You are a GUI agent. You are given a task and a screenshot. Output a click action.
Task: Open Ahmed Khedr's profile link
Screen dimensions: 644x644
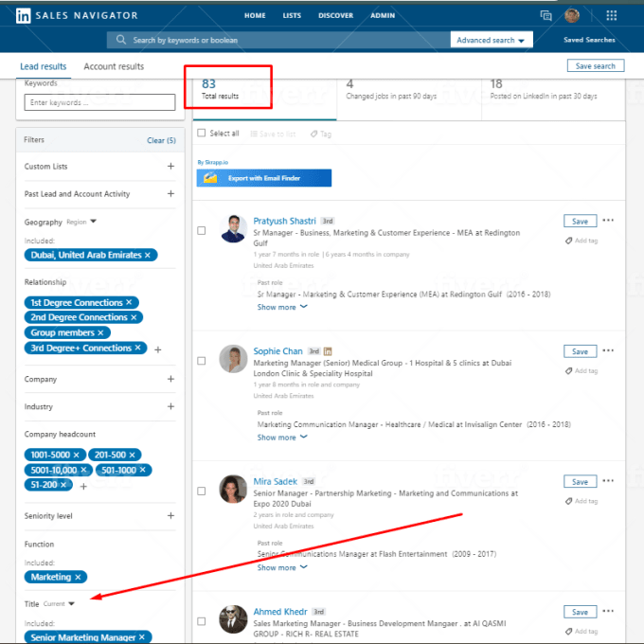click(280, 612)
